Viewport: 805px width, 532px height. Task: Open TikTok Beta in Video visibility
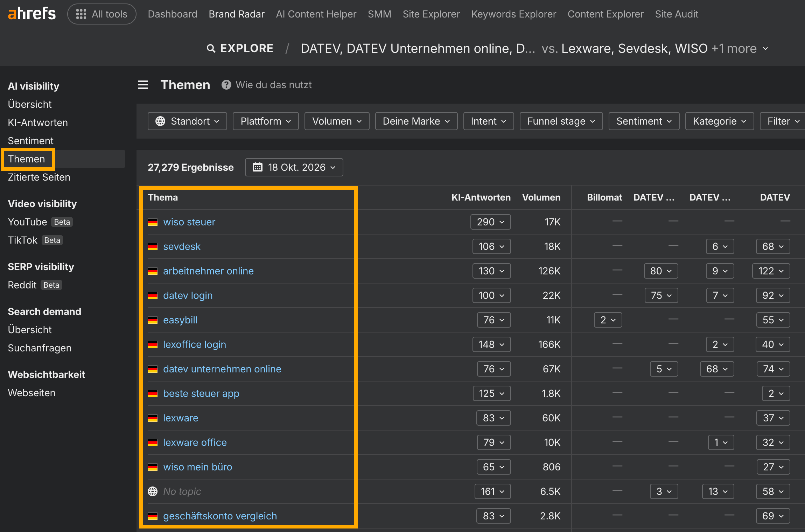click(35, 240)
